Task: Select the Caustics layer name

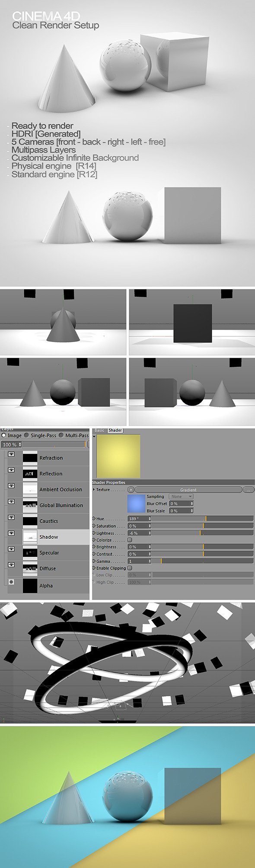Action: pyautogui.click(x=48, y=521)
